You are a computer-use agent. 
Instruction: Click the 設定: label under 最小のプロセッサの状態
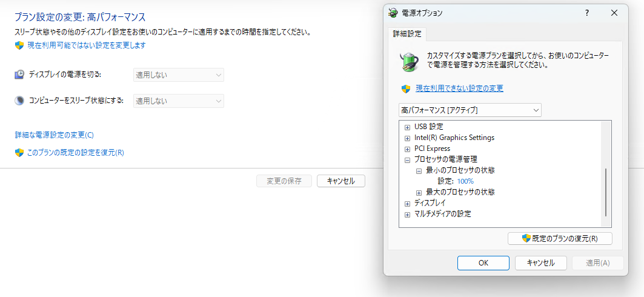coord(446,181)
